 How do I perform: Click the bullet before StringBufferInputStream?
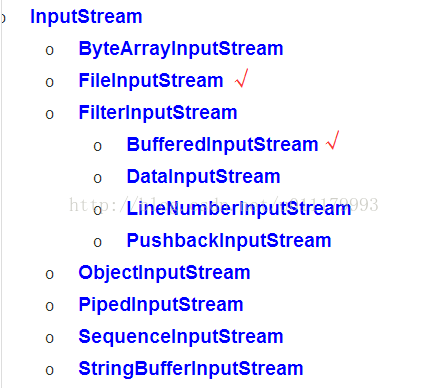tap(50, 370)
